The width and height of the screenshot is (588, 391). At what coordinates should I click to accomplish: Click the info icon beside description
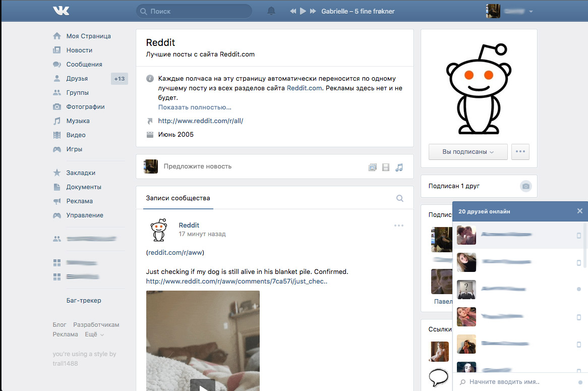coord(150,79)
